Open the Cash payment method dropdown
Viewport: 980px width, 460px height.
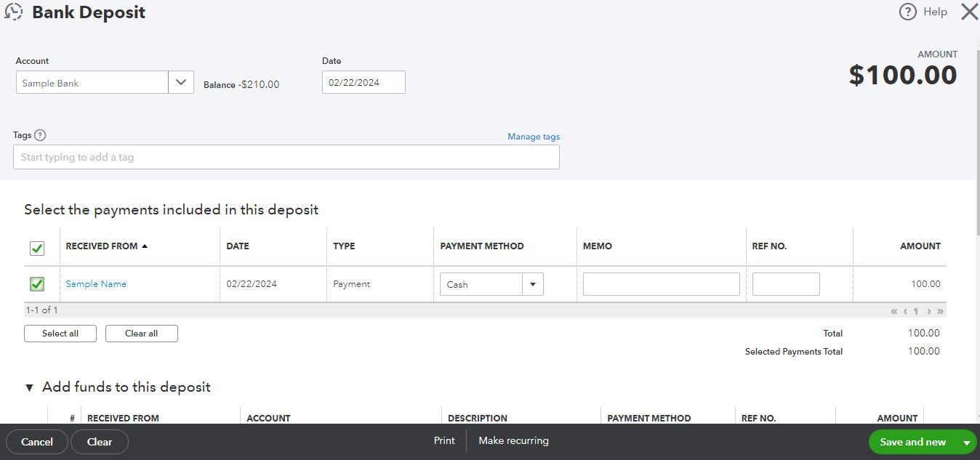(533, 283)
